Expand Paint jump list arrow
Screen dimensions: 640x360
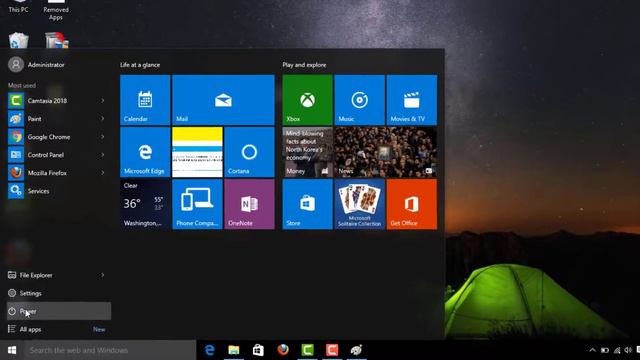point(102,118)
